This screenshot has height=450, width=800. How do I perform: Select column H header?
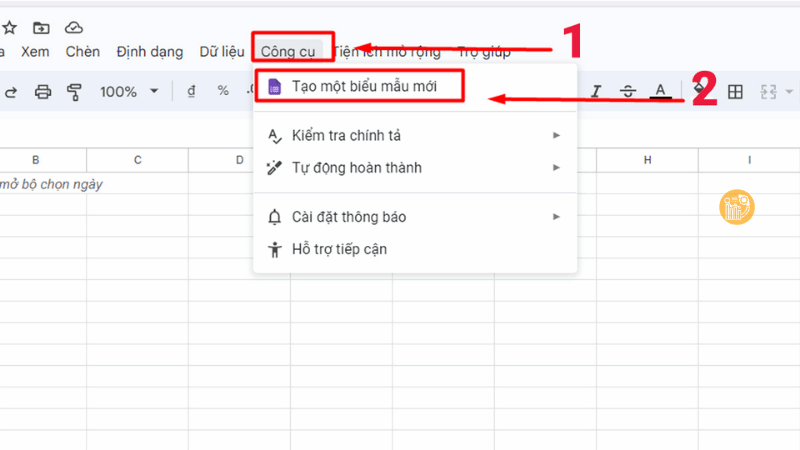[x=647, y=160]
